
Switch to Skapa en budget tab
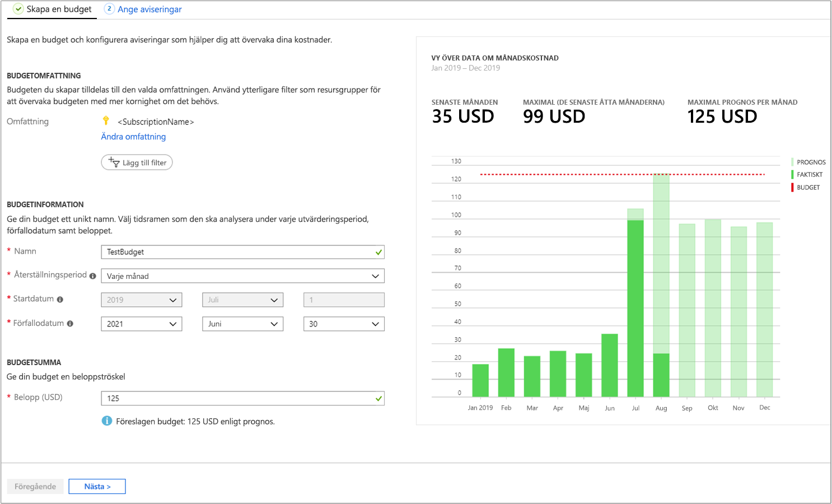[52, 10]
